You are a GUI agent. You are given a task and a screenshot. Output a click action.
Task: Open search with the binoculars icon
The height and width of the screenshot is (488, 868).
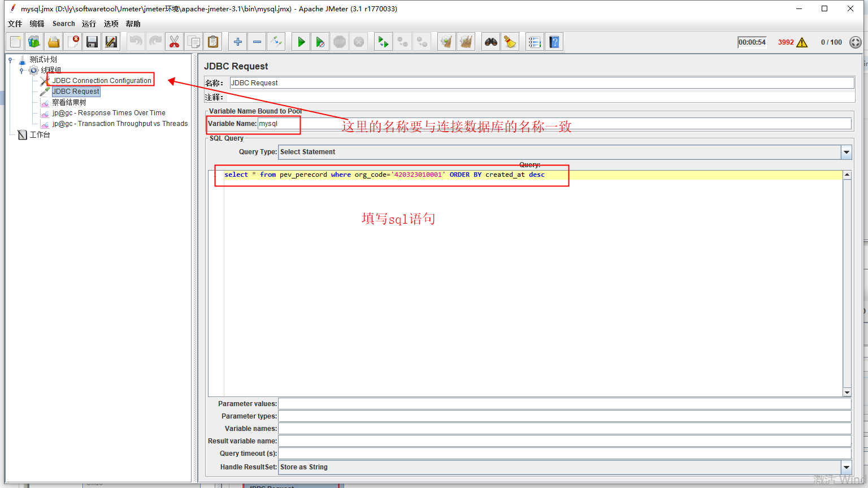(491, 42)
